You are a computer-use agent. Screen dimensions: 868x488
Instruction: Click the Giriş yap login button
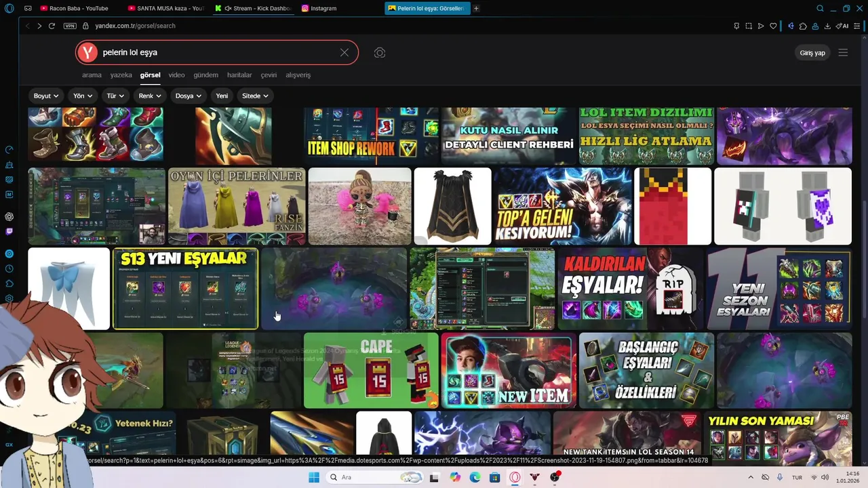(x=812, y=52)
